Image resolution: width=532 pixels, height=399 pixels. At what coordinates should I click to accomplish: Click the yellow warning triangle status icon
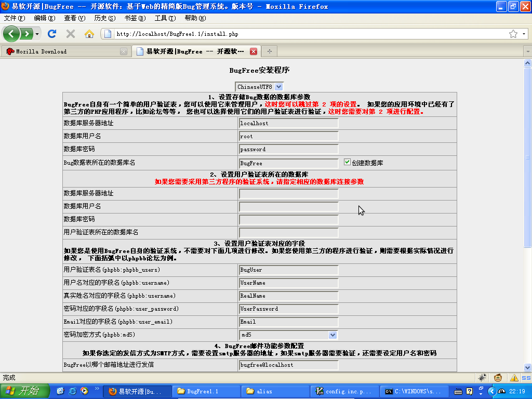point(514,378)
